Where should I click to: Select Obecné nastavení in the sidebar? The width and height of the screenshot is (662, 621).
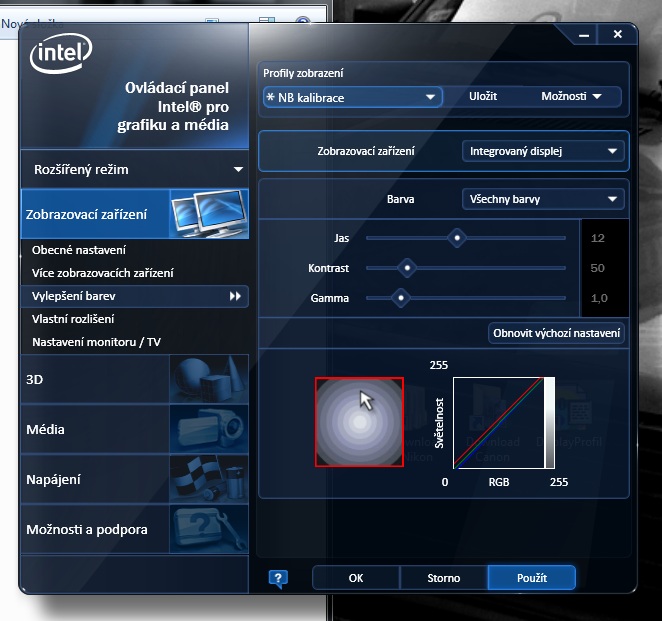(79, 250)
